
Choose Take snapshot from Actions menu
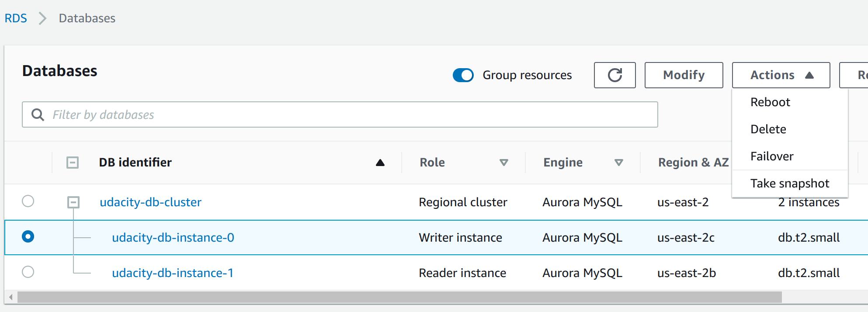(x=789, y=184)
